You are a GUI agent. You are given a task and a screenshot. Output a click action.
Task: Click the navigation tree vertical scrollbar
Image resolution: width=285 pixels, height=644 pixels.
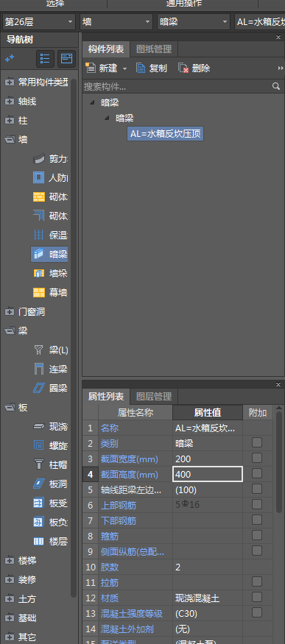click(74, 337)
